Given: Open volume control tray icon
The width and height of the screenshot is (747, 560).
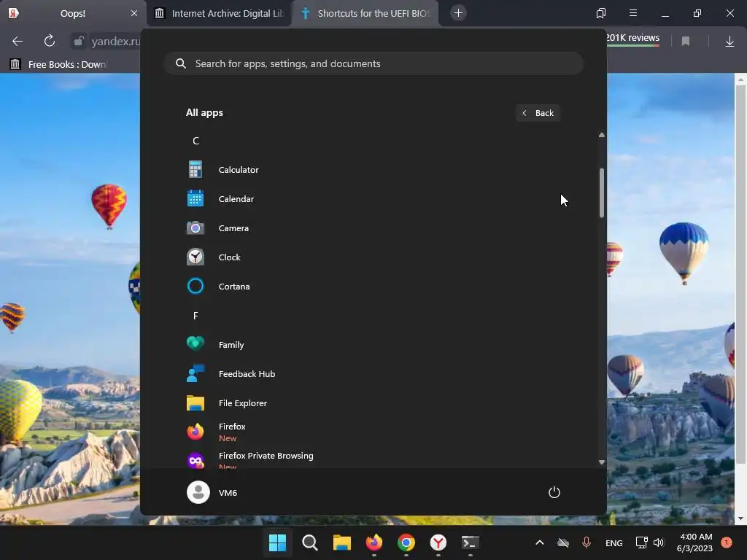Looking at the screenshot, I should (x=659, y=542).
